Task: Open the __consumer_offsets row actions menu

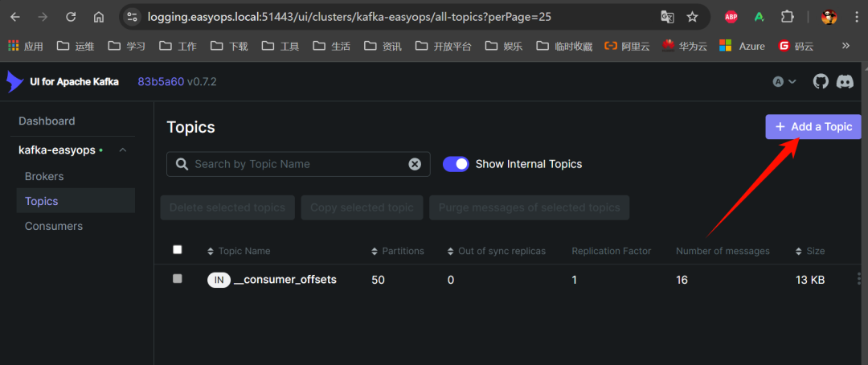Action: point(858,279)
